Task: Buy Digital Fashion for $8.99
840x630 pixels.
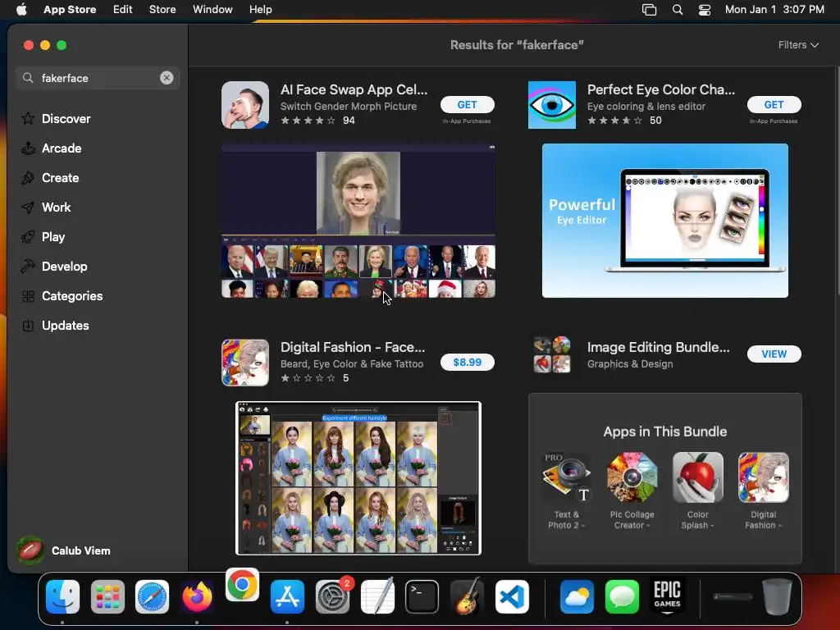Action: [x=467, y=362]
